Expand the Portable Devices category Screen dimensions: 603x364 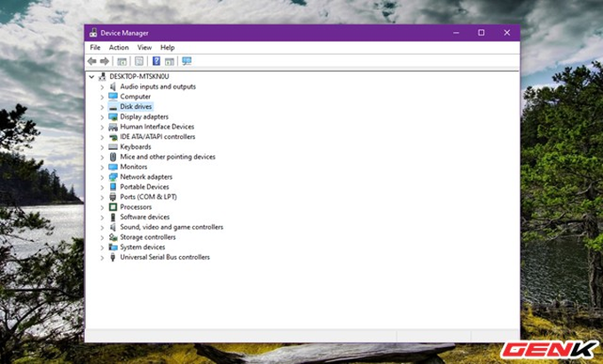(x=102, y=188)
